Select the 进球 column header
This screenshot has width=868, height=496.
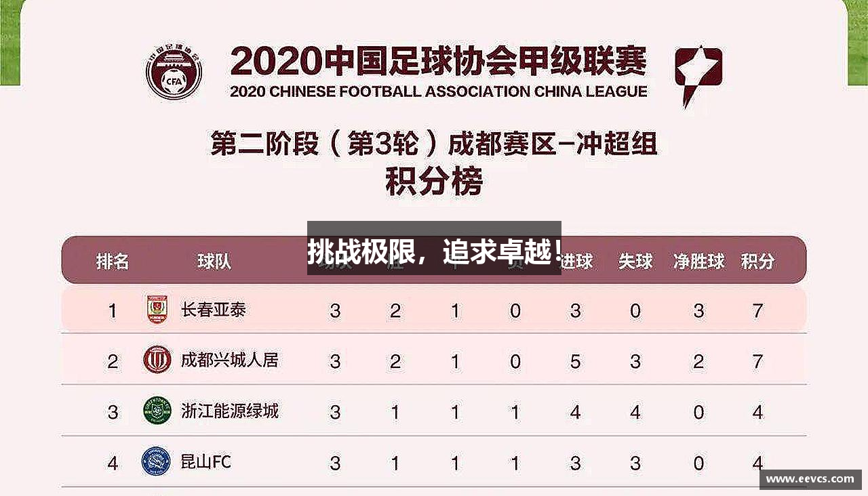click(577, 262)
